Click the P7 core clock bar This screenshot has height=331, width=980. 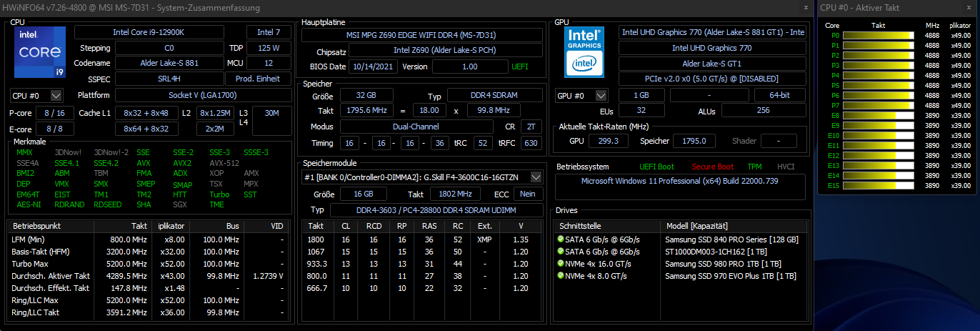click(x=879, y=105)
